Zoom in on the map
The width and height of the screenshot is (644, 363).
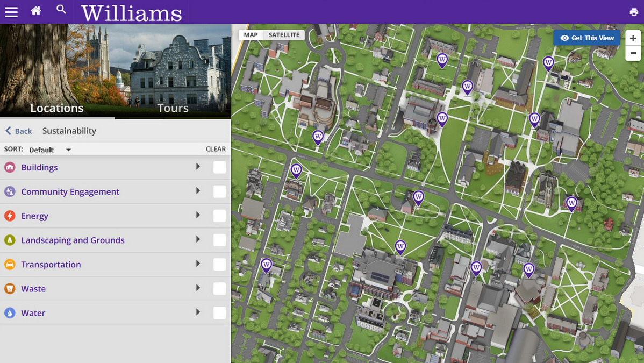click(633, 38)
